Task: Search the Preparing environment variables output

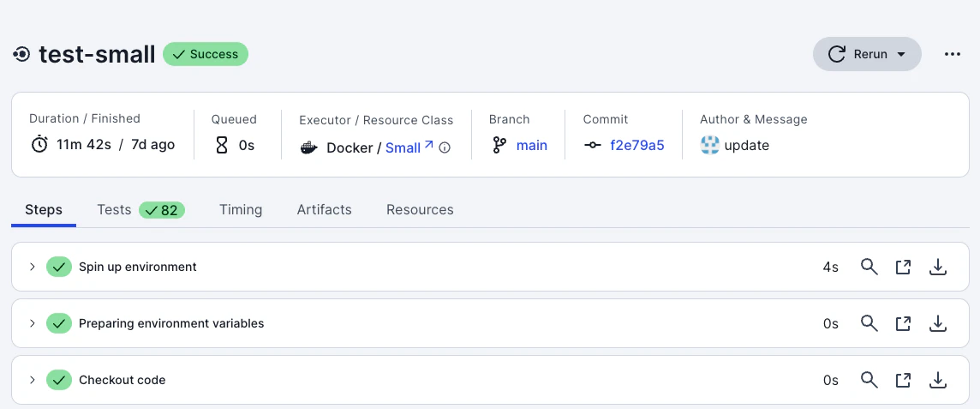Action: pyautogui.click(x=869, y=323)
